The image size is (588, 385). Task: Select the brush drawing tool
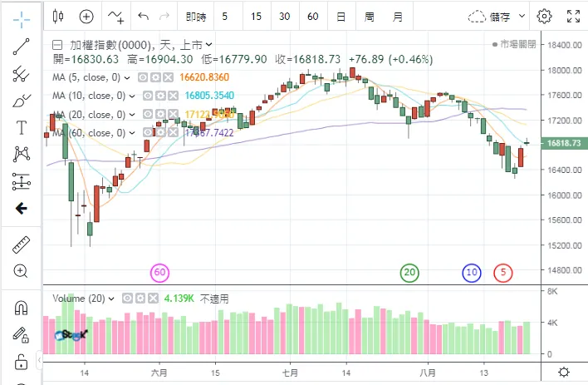point(22,101)
